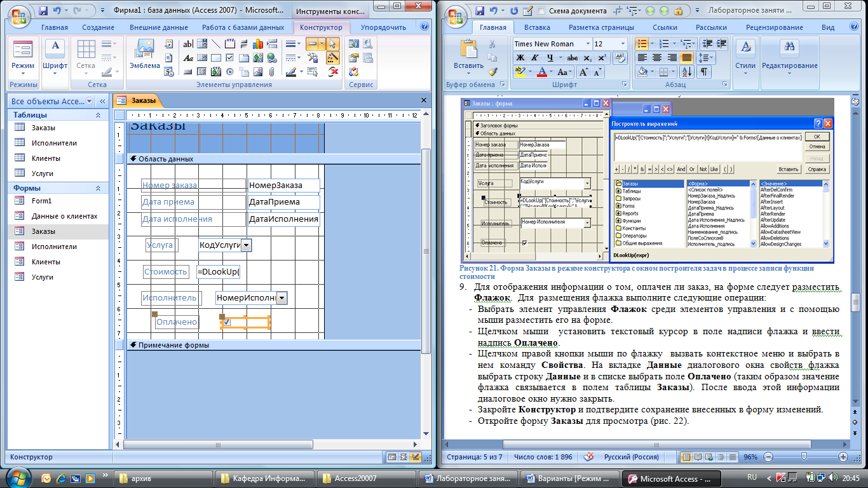Insert Image control in Access form
Screen dimensions: 868x488
click(x=258, y=72)
